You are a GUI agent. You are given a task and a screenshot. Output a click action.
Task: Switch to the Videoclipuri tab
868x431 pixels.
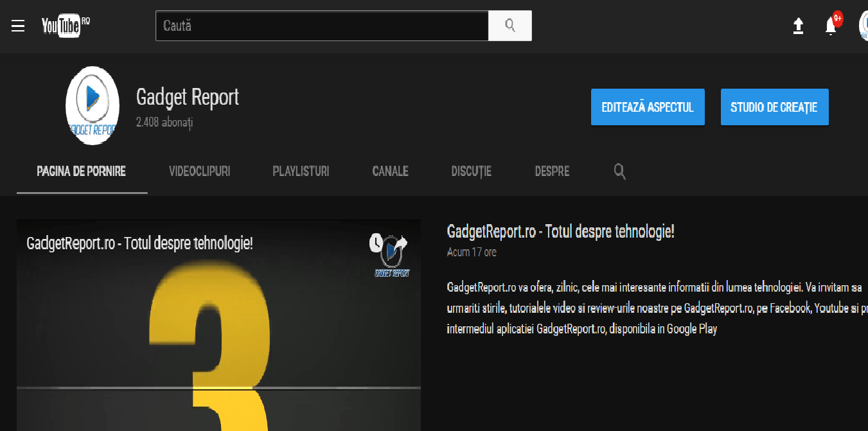point(200,172)
